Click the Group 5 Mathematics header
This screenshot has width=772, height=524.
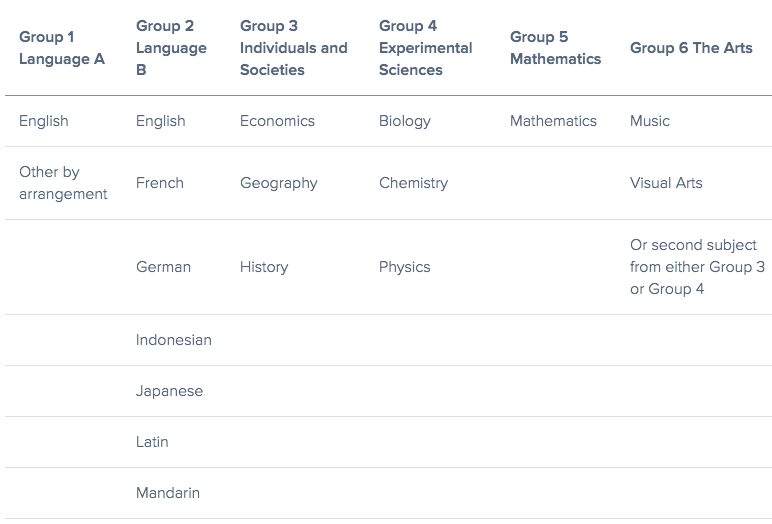(555, 48)
